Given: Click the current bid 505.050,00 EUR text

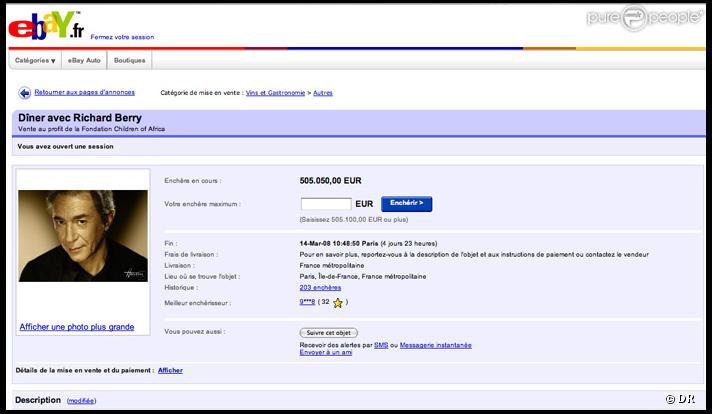Looking at the screenshot, I should click(x=331, y=181).
